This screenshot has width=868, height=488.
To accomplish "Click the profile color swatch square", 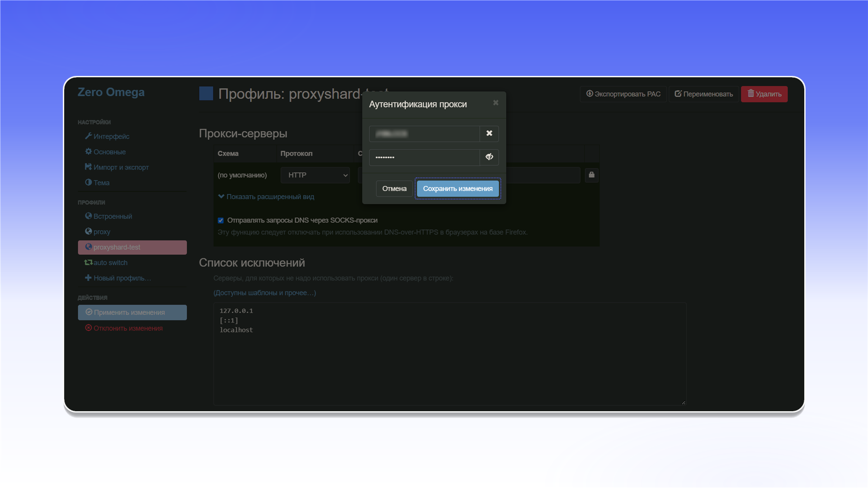I will 206,94.
